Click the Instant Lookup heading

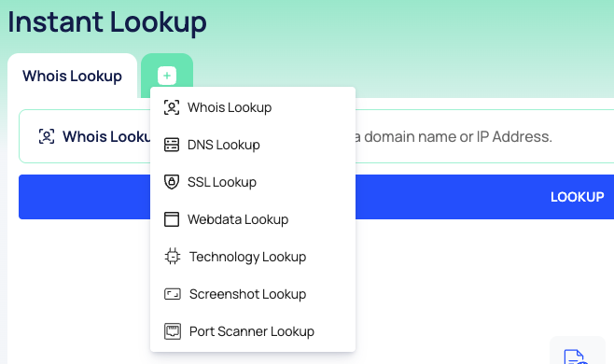click(107, 22)
